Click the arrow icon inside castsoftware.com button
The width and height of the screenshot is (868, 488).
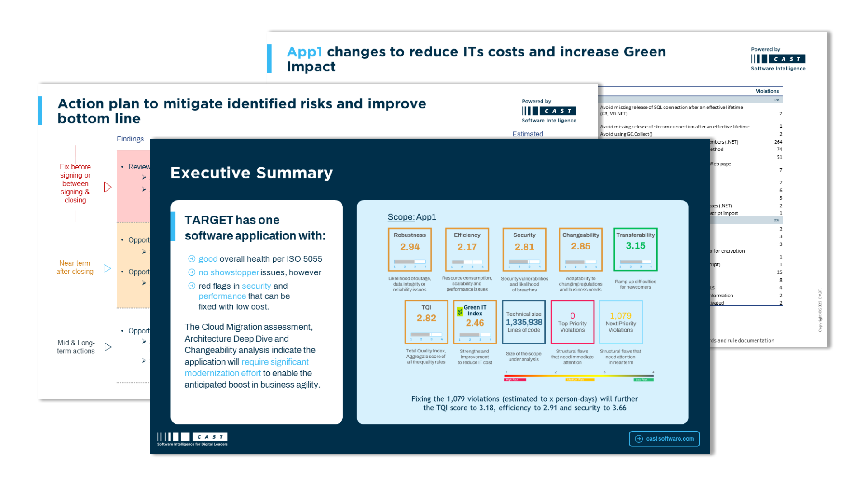coord(639,439)
